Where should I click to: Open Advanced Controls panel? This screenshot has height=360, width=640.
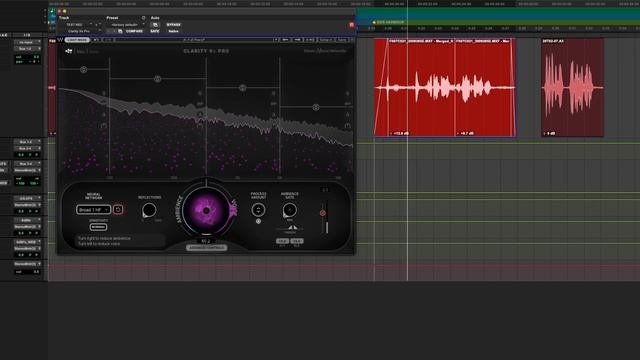coord(207,248)
